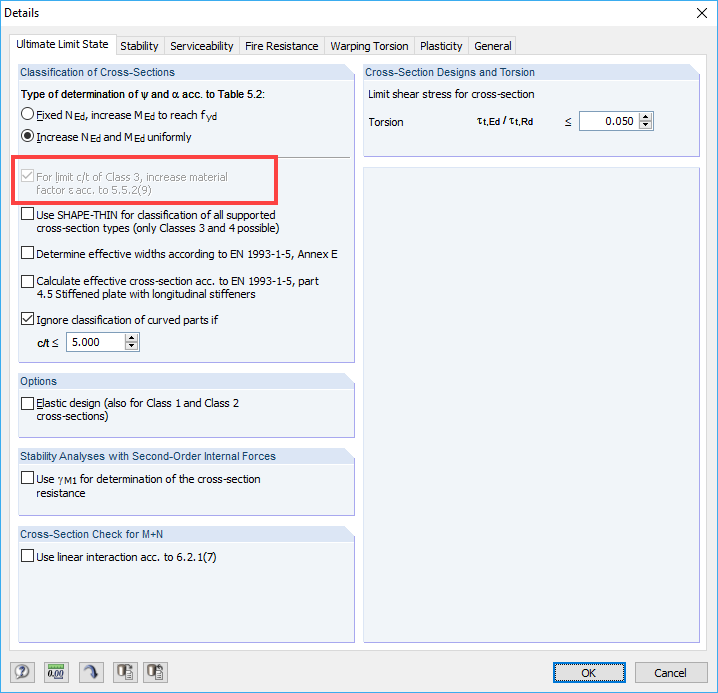The image size is (718, 693).
Task: Enable Use SHAPE-THIN for classification checkbox
Action: (x=27, y=214)
